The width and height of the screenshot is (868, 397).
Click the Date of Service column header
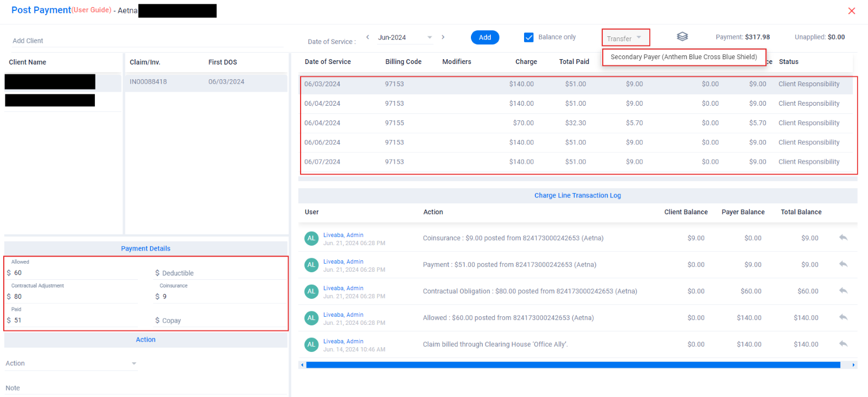328,62
